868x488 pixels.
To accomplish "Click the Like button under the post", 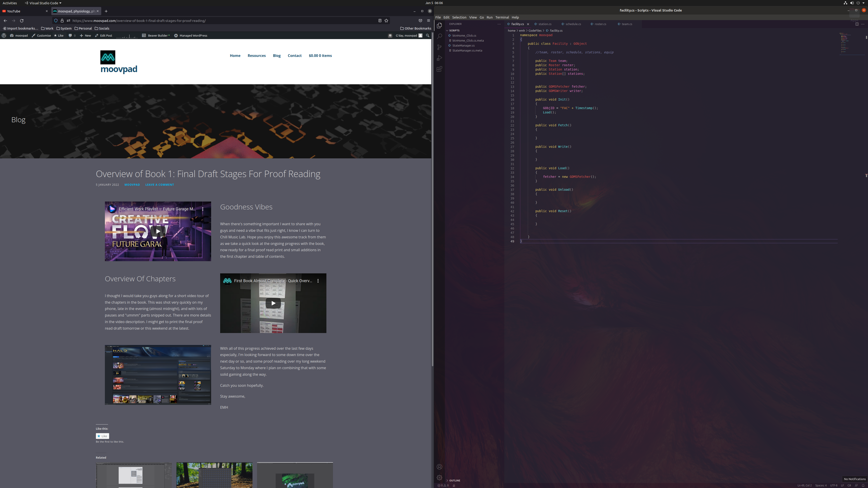I will (x=102, y=436).
